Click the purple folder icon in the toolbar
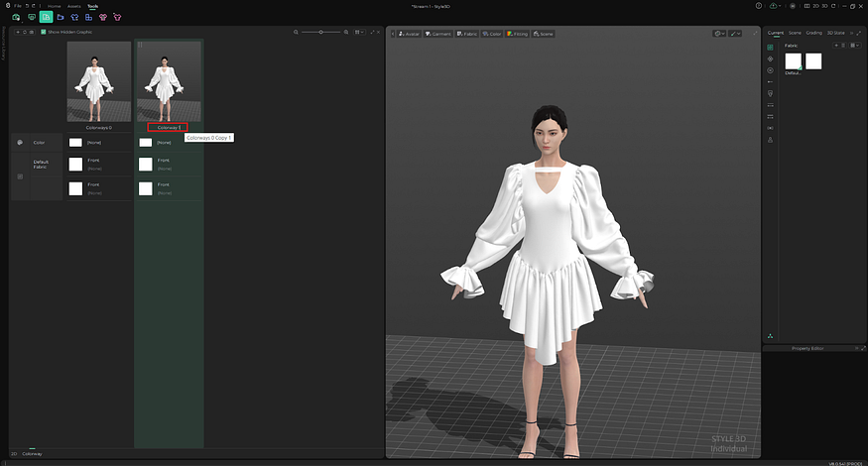The width and height of the screenshot is (868, 466). pyautogui.click(x=61, y=17)
